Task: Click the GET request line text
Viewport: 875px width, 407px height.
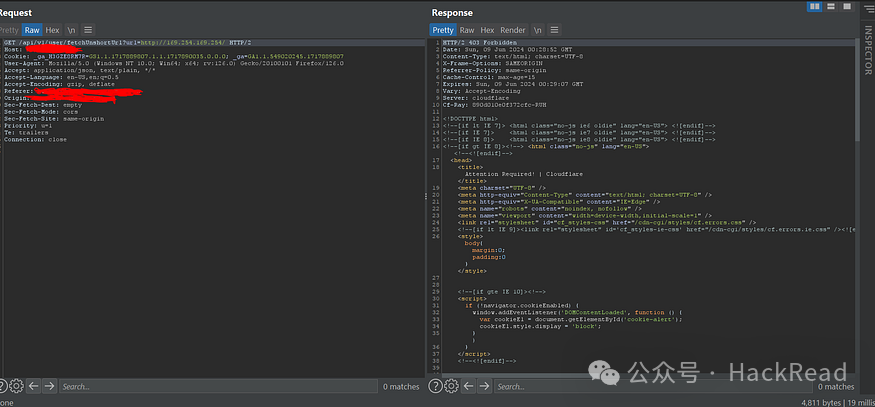Action: (x=128, y=42)
